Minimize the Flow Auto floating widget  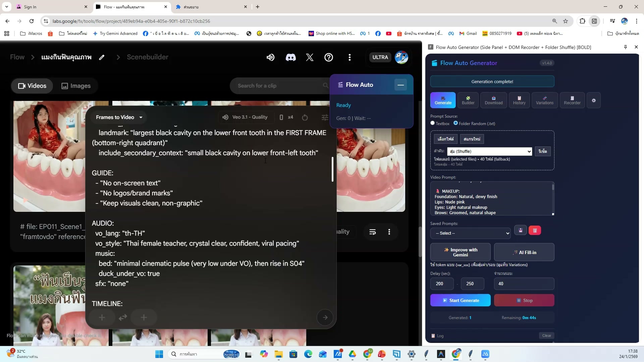click(400, 85)
